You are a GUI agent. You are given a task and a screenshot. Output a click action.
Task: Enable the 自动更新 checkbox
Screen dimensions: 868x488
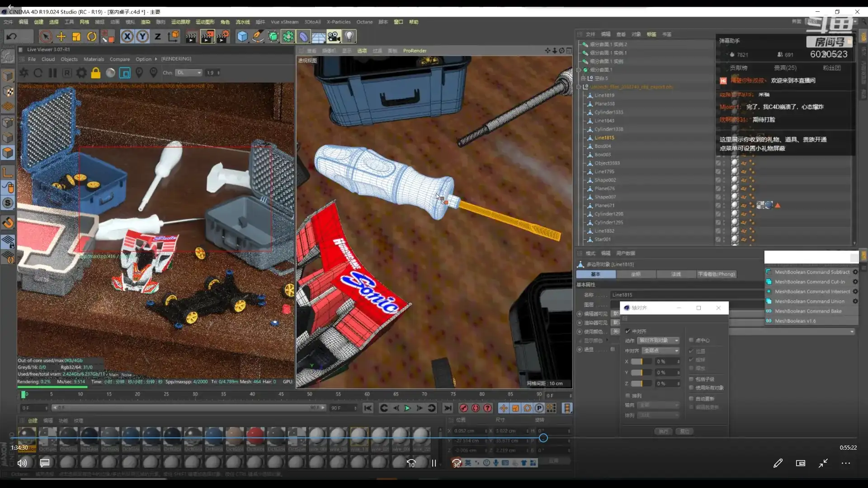691,399
